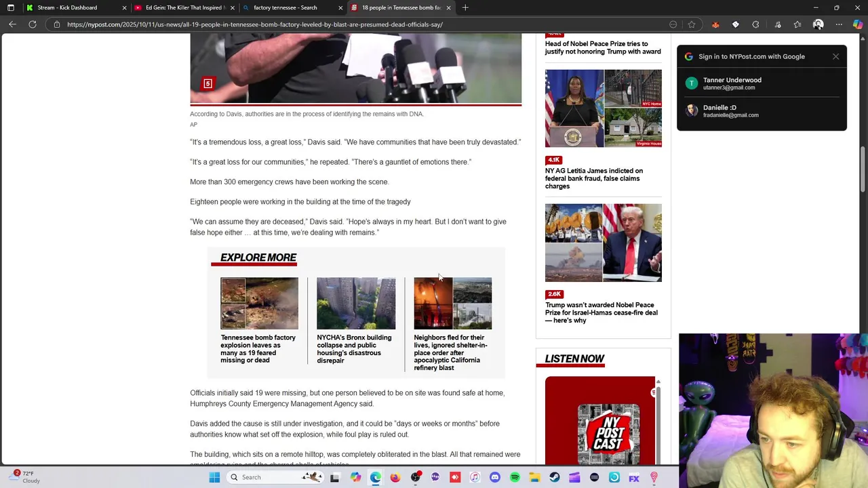
Task: Dismiss the Google sign-in popup
Action: (x=835, y=56)
